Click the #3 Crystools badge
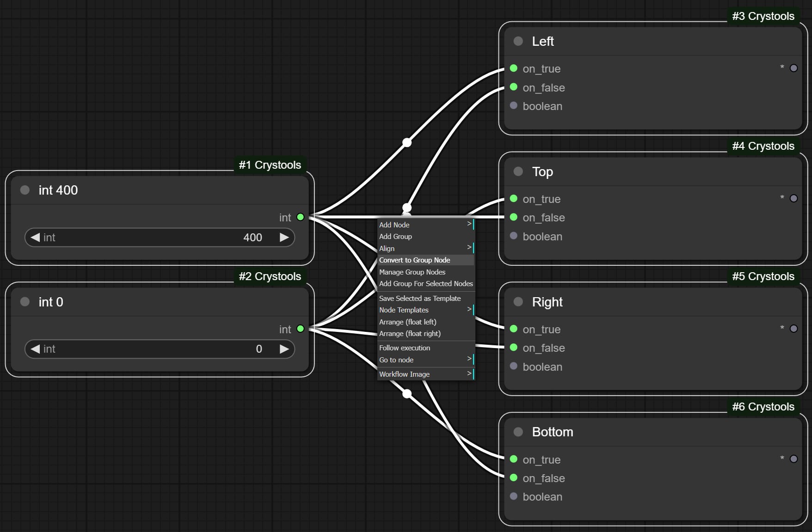Screen dimensions: 812x532 tap(763, 16)
